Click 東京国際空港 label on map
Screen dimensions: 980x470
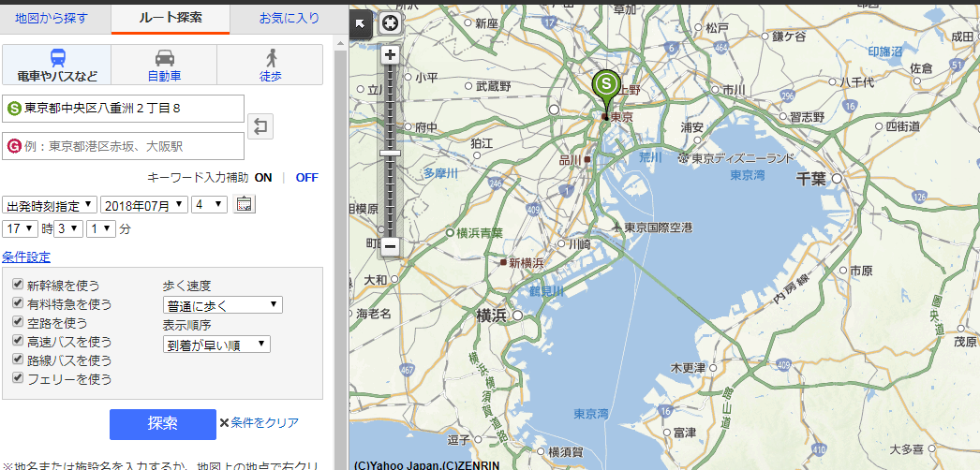658,228
